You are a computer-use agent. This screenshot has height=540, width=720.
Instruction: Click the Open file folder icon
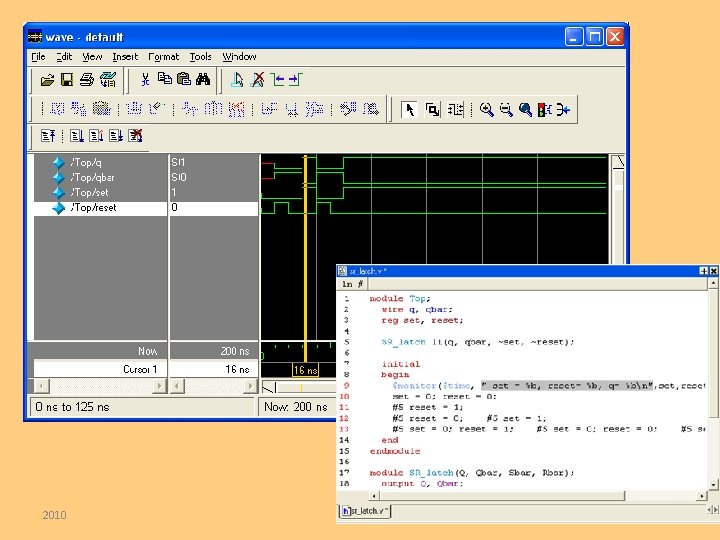[47, 79]
